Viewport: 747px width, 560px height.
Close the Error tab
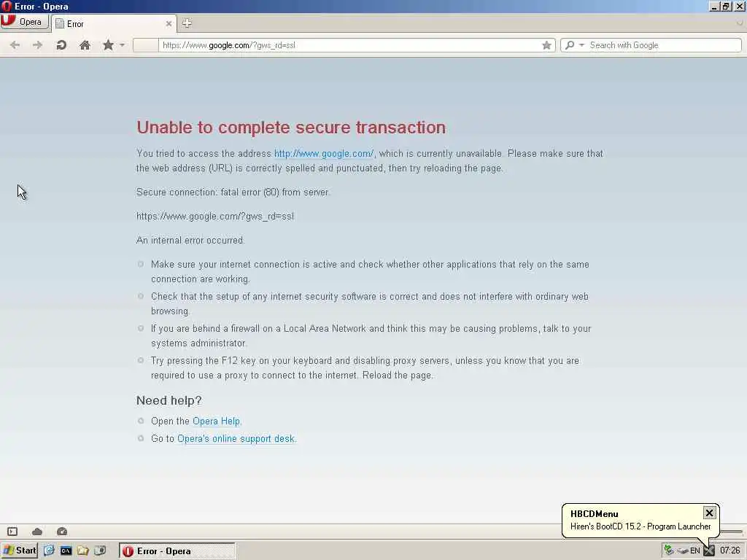[x=169, y=24]
